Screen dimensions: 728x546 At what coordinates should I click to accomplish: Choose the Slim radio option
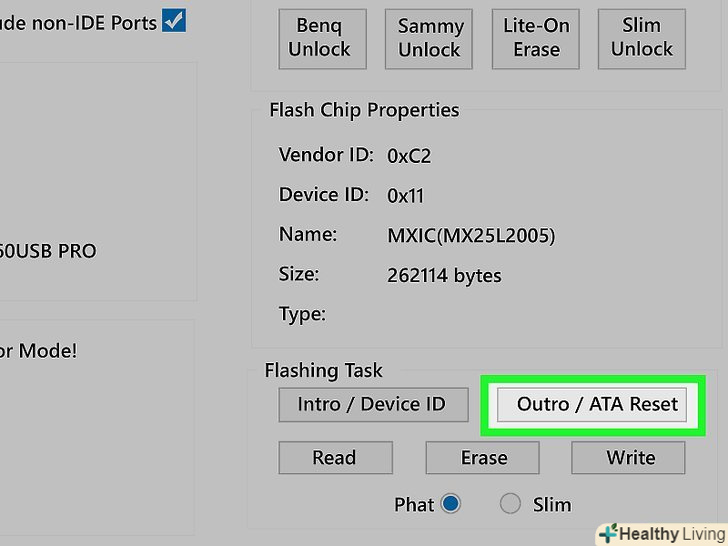tap(511, 504)
